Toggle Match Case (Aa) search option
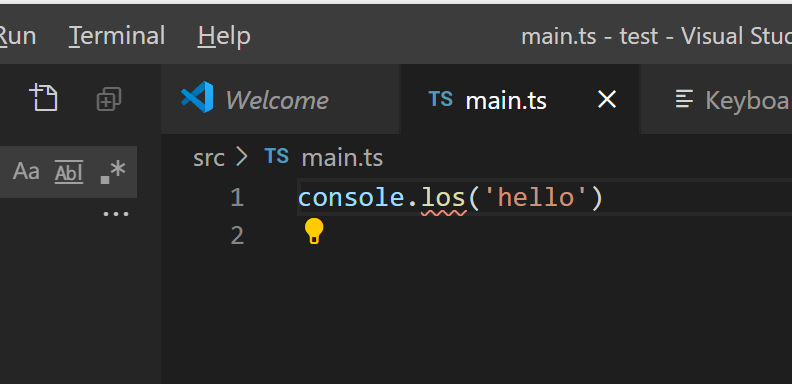This screenshot has height=384, width=792. (26, 171)
